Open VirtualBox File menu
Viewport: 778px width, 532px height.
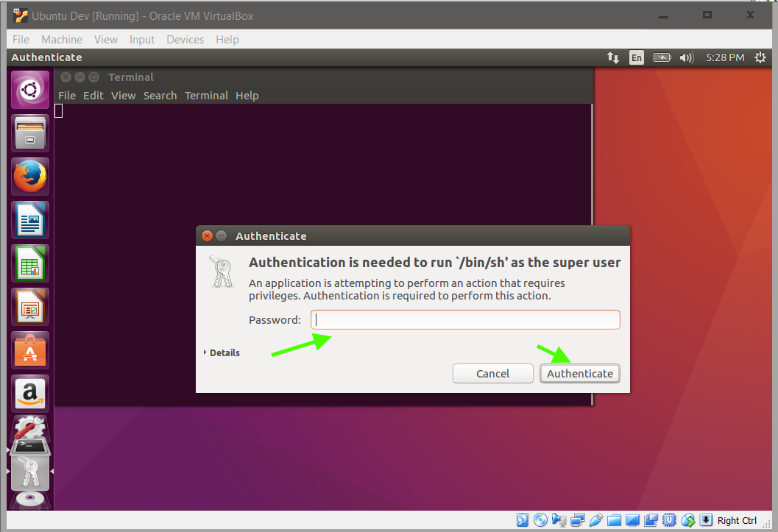click(21, 40)
